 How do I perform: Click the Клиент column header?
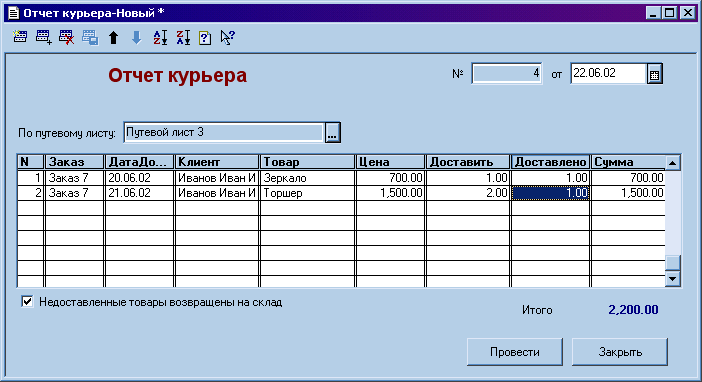click(217, 162)
